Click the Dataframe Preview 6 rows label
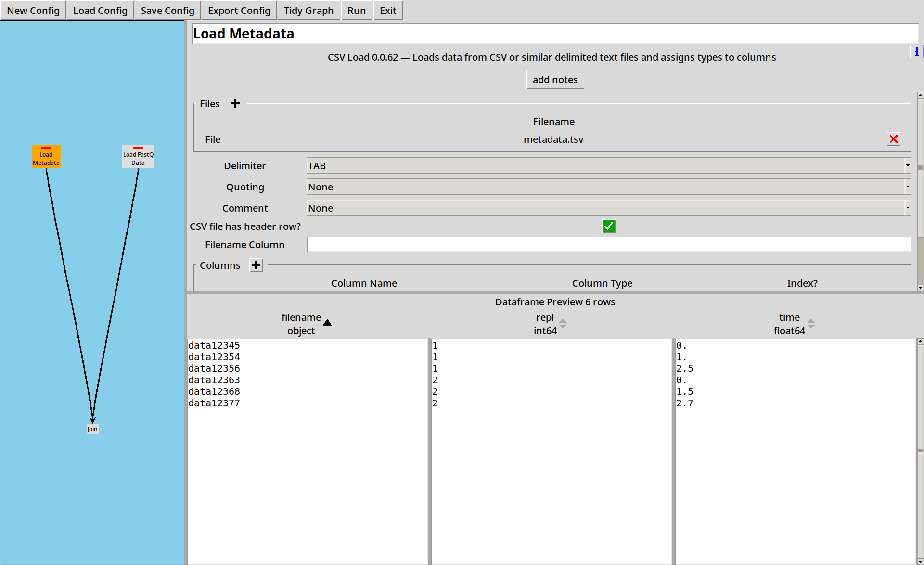 (555, 302)
